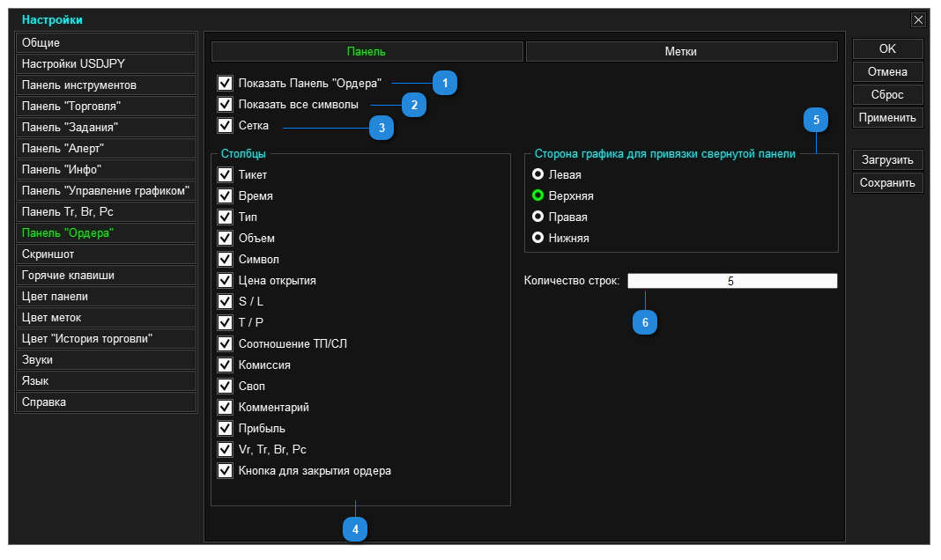Screen dimensions: 941x560
Task: Open Цвет "История торговли" settings
Action: pos(107,339)
